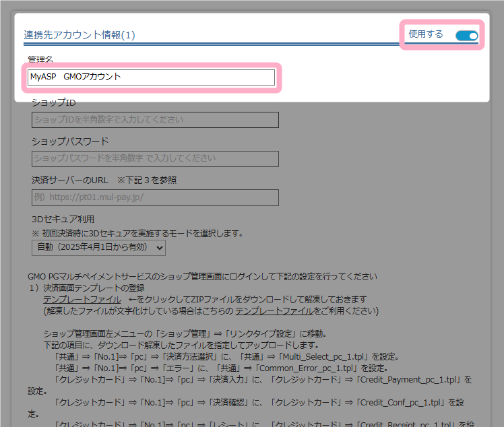The width and height of the screenshot is (504, 427).
Task: Focus the 管理名 field containing MyASP GMOアカウント
Action: [x=151, y=77]
